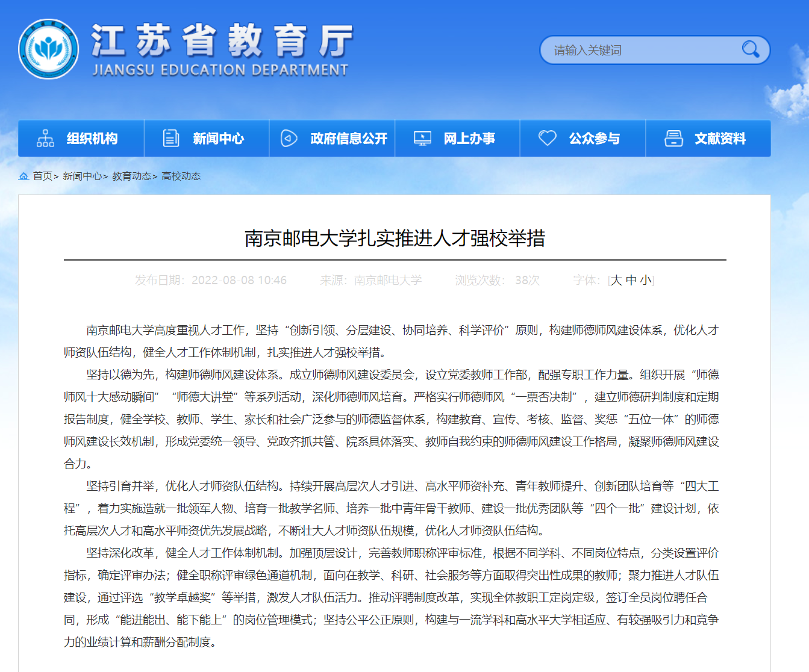Click the 新闻中心 document icon
809x672 pixels.
pyautogui.click(x=171, y=138)
